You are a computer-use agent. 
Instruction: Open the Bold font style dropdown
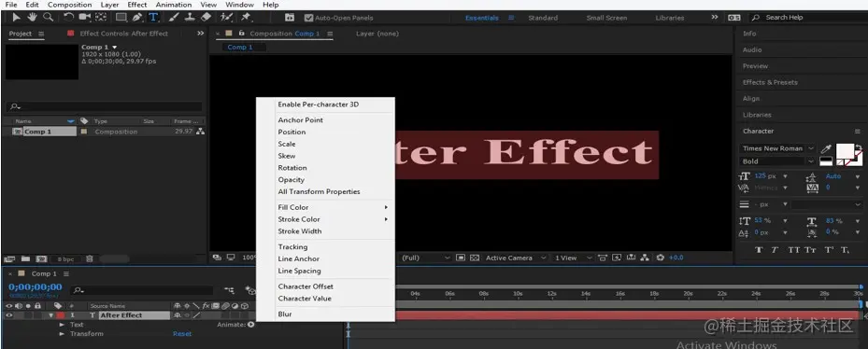click(x=777, y=161)
